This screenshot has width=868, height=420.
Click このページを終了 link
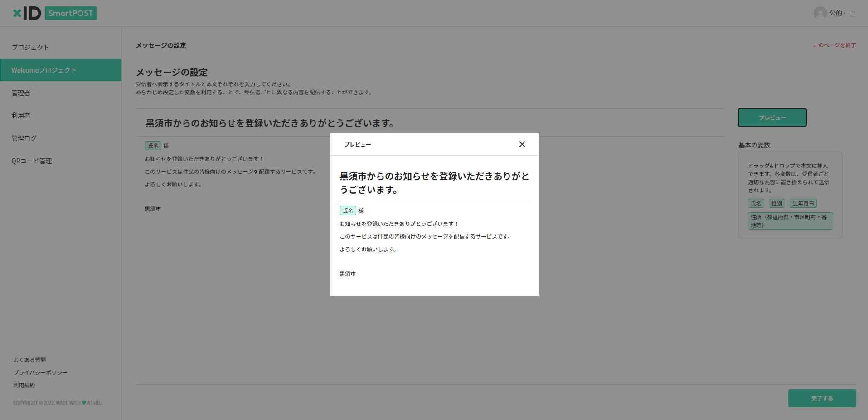(834, 45)
